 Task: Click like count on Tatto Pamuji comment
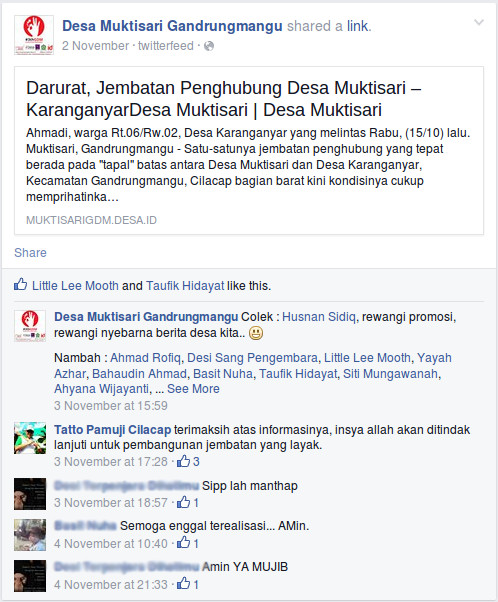point(196,461)
